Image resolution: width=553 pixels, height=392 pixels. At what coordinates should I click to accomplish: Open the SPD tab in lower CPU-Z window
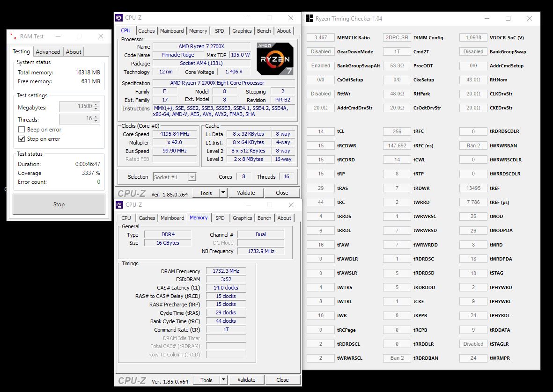pyautogui.click(x=220, y=218)
